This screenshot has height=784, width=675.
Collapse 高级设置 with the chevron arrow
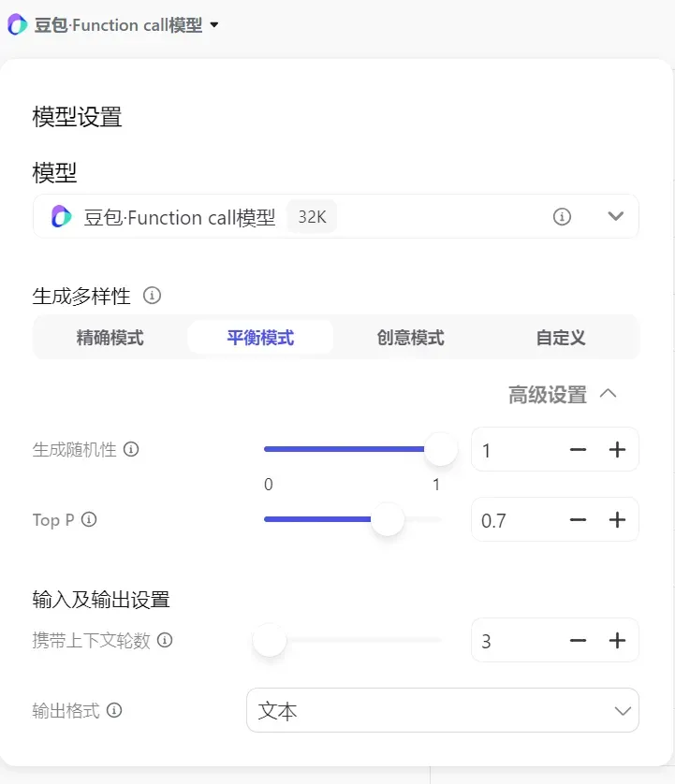[608, 394]
